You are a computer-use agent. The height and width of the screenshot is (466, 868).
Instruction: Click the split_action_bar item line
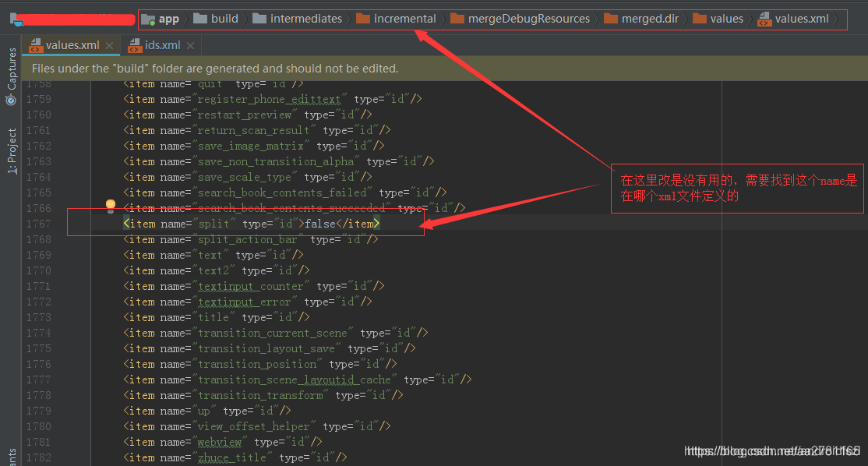click(x=251, y=239)
